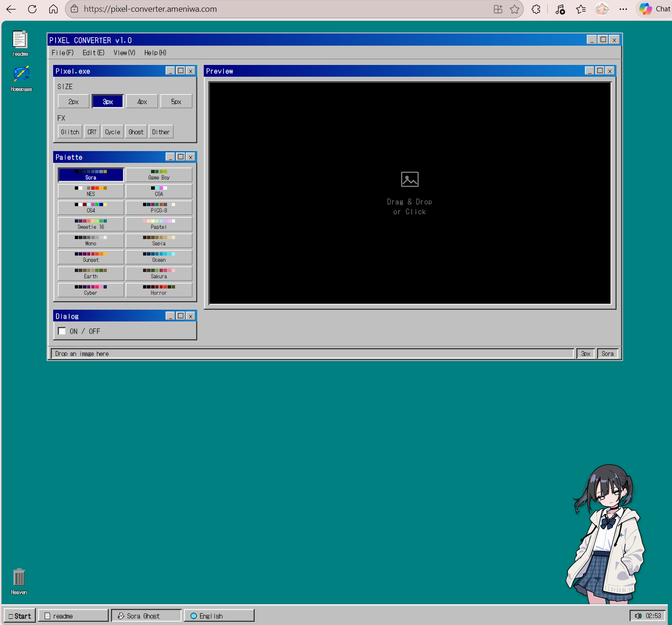Enable the CRT effect
Image resolution: width=672 pixels, height=625 pixels.
point(92,132)
